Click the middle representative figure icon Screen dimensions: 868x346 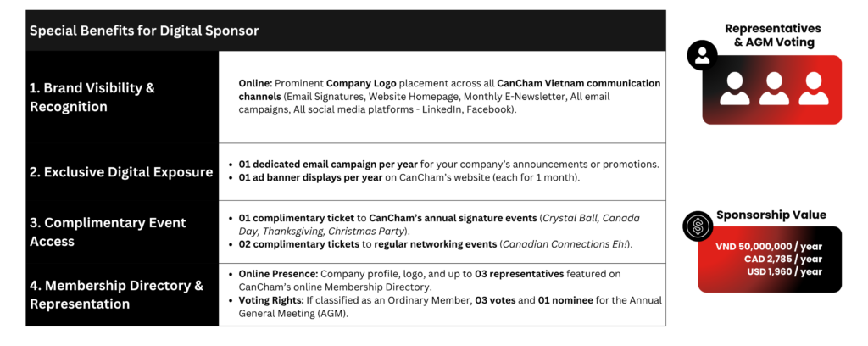[x=774, y=89]
